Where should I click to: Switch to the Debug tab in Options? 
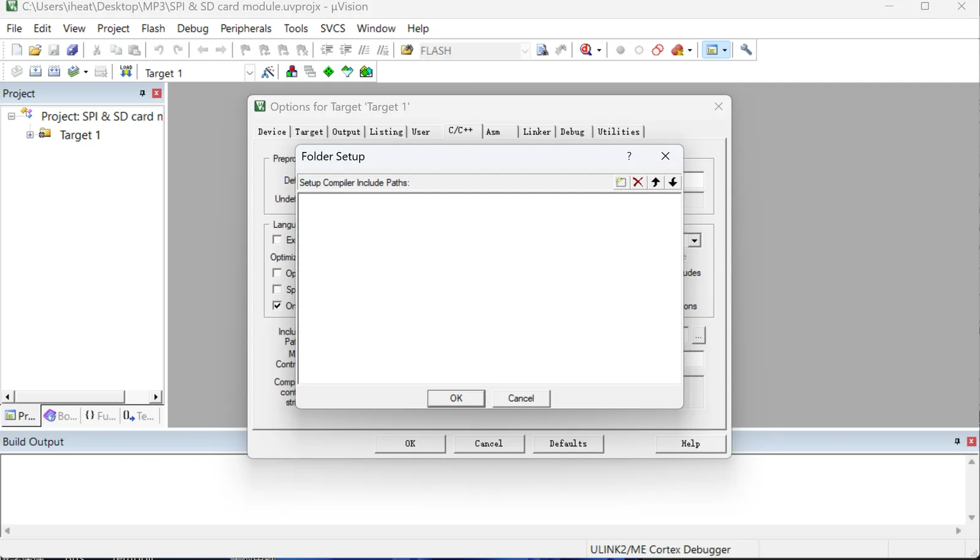tap(573, 132)
